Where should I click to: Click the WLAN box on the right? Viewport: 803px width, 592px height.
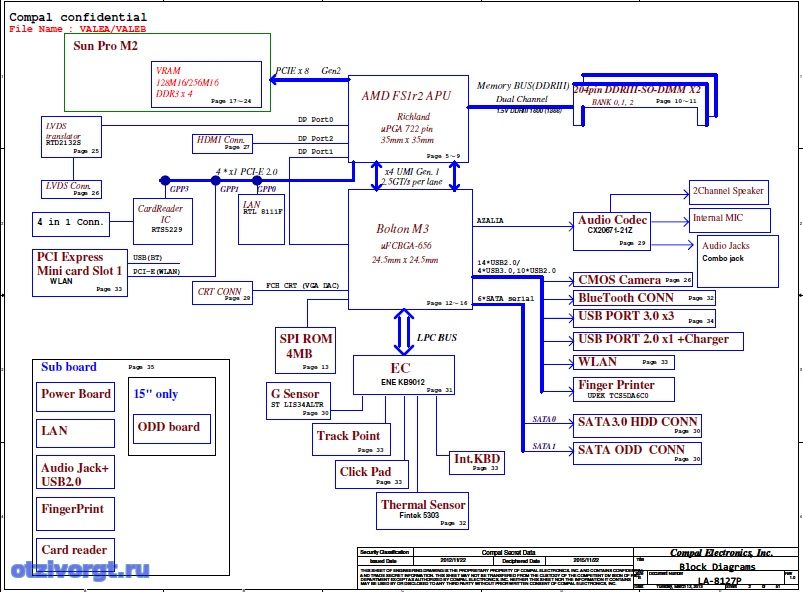point(623,362)
